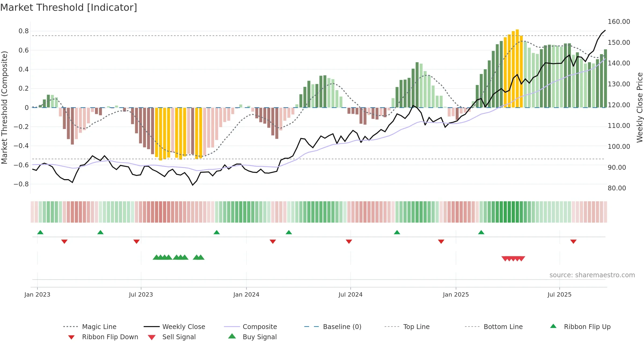Click the 0.8 composite axis label
Screen dimensions: 644x362
click(24, 31)
